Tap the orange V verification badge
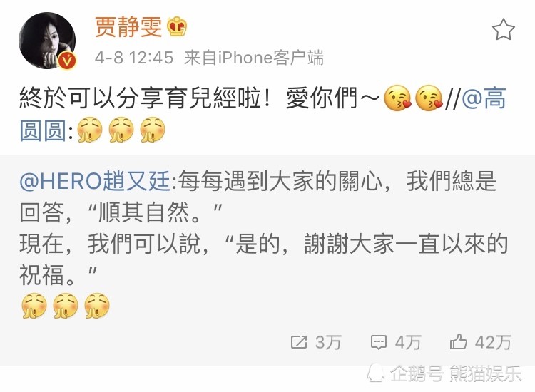The width and height of the screenshot is (535, 392). coord(67,61)
